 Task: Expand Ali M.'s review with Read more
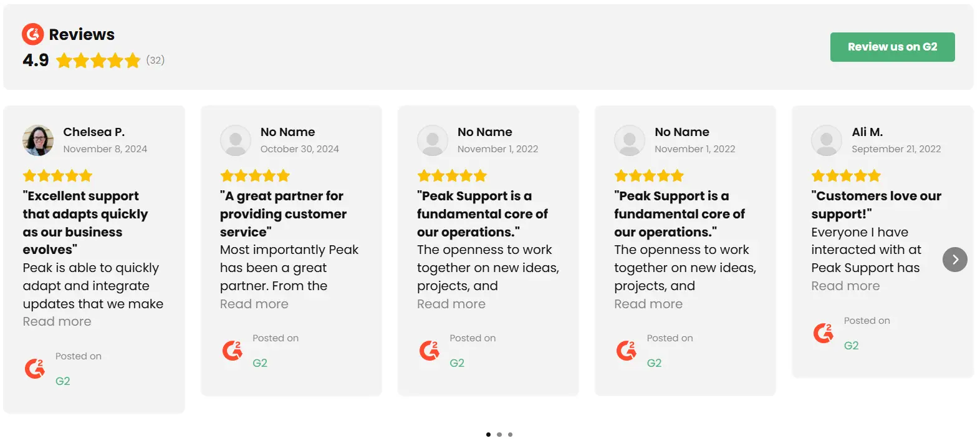click(x=845, y=286)
